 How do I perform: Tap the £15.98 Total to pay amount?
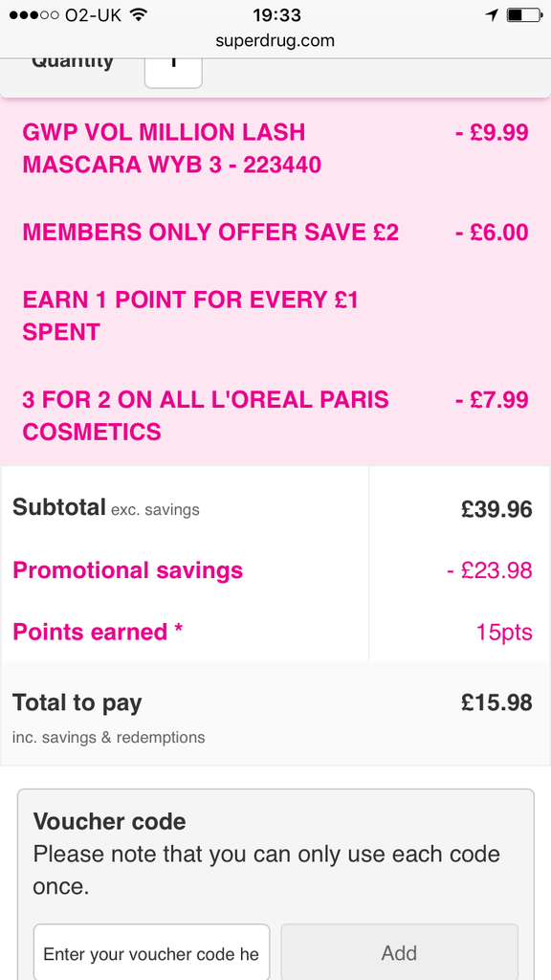496,703
